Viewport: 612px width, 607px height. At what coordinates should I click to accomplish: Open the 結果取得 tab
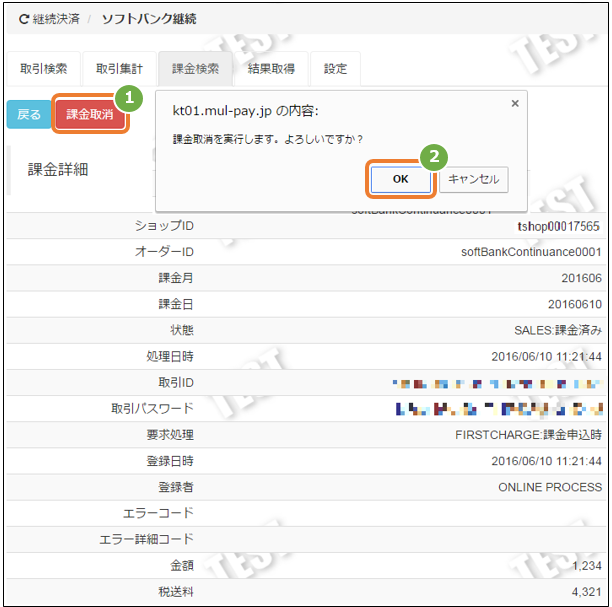[271, 69]
